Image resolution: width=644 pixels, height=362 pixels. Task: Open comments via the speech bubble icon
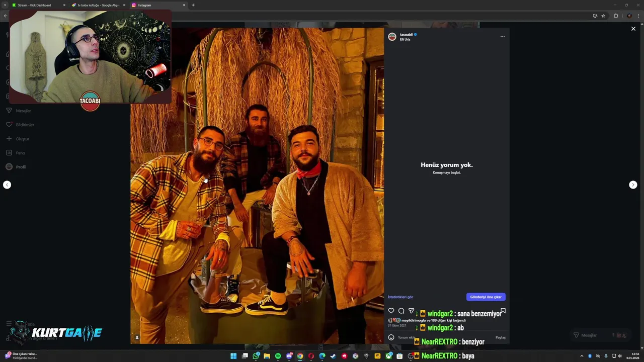click(x=401, y=311)
